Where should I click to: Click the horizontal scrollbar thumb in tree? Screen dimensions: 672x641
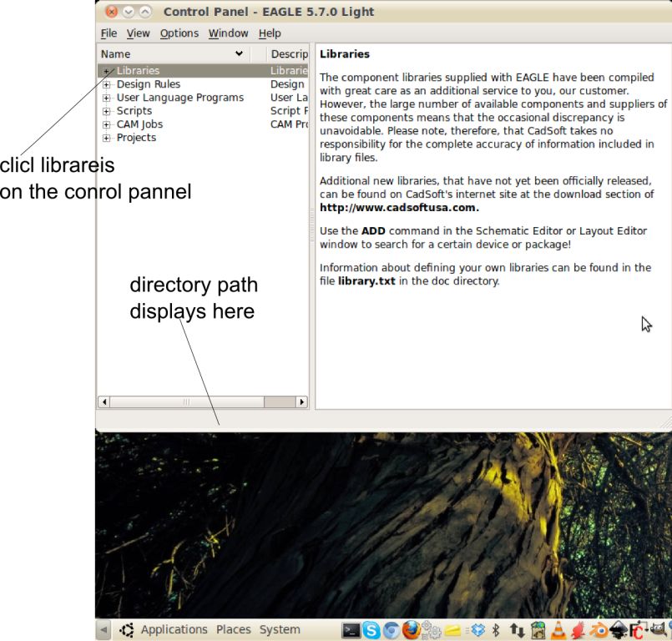187,402
